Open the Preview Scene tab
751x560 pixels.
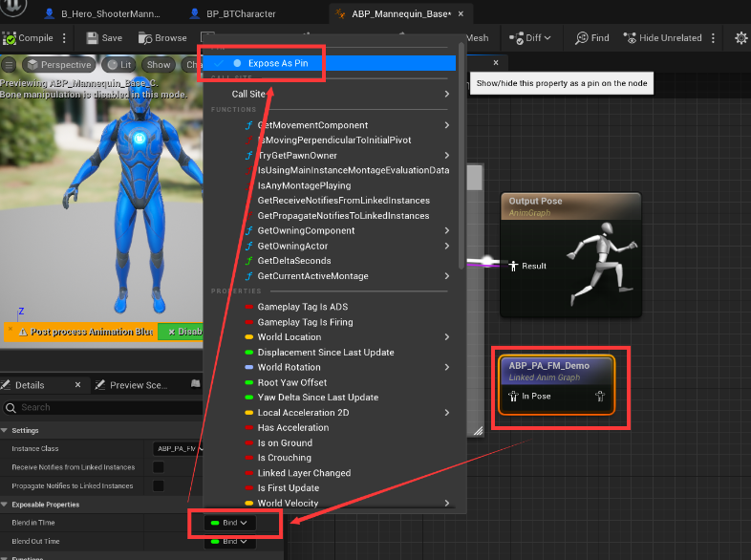click(132, 385)
